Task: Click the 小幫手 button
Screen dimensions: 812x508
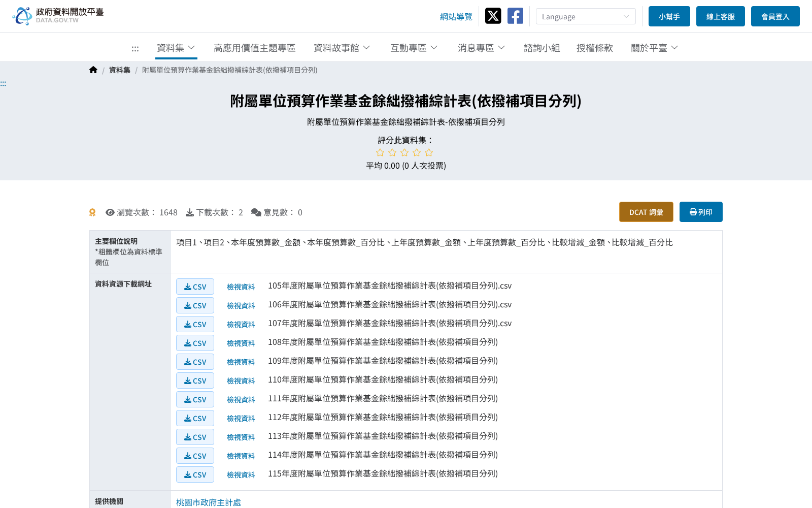Action: (x=669, y=16)
